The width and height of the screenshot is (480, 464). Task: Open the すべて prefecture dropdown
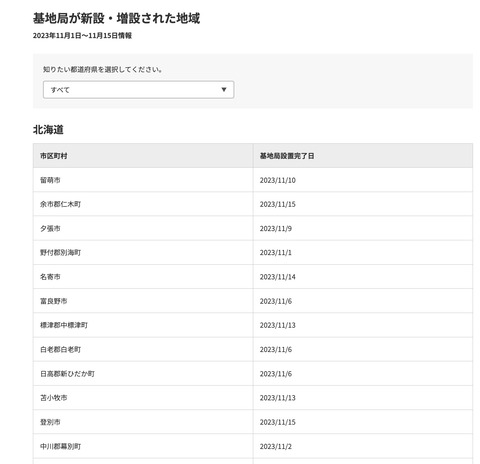pyautogui.click(x=138, y=90)
